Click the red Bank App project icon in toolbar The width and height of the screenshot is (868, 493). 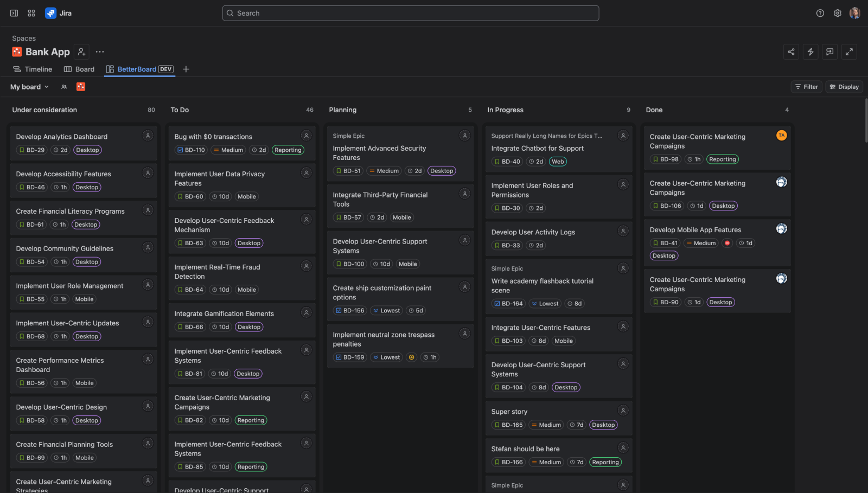(81, 87)
